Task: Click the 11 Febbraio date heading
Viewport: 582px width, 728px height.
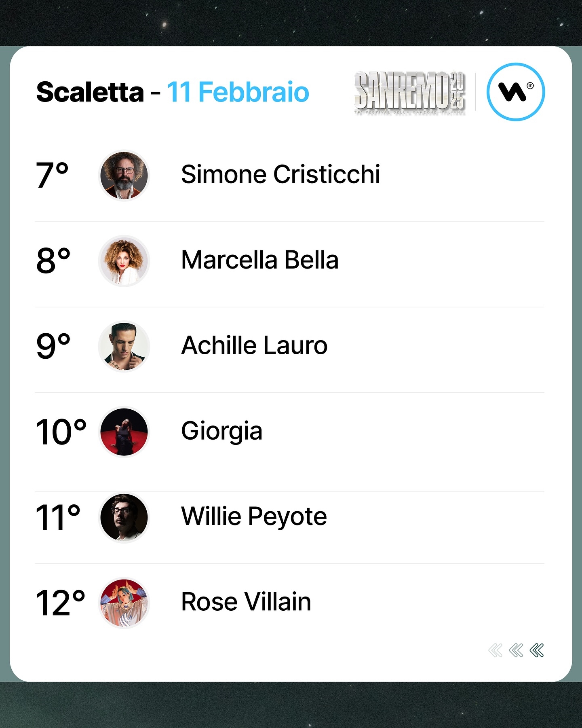Action: (x=238, y=92)
